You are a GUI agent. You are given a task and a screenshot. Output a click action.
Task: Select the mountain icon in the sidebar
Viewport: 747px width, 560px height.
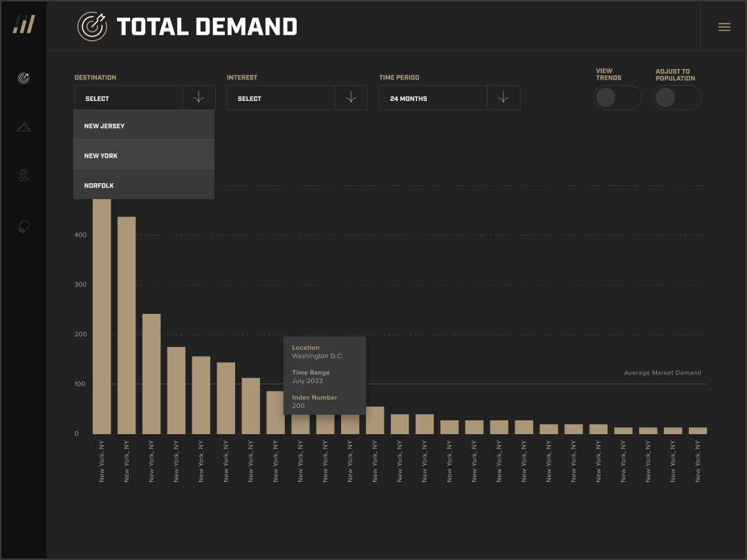click(x=23, y=127)
